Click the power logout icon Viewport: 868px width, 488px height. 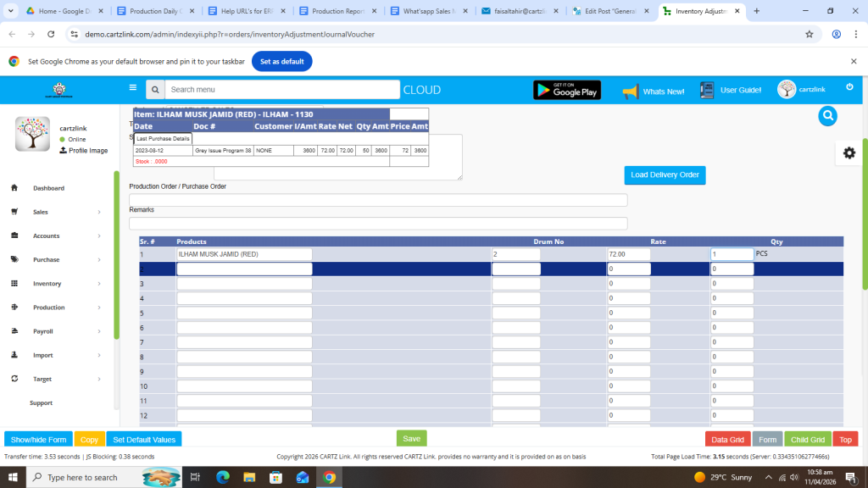(849, 88)
